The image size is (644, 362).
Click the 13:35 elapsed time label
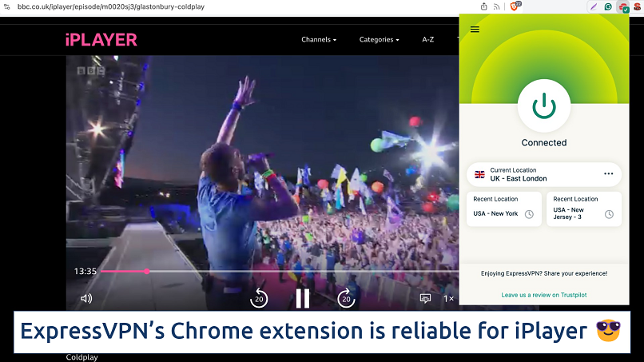click(x=85, y=271)
